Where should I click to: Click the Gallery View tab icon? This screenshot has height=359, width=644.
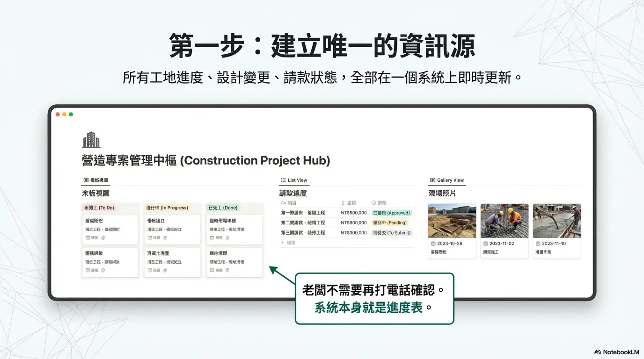point(432,180)
